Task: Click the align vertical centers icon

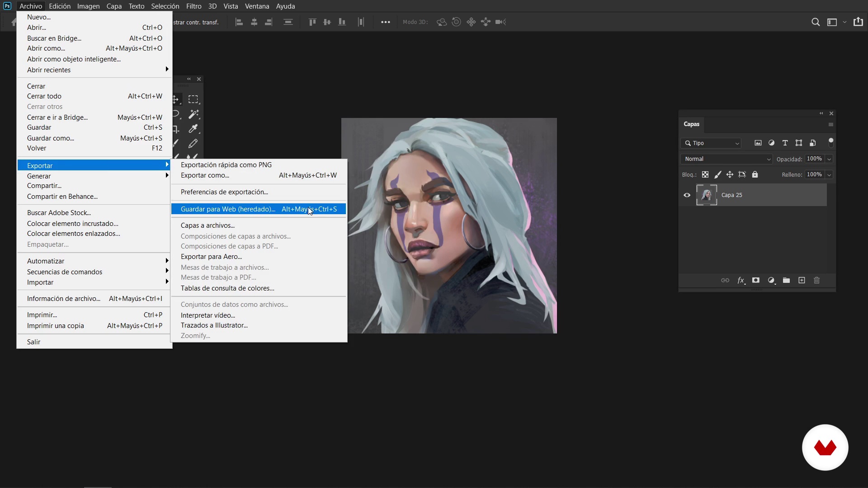Action: pos(327,22)
